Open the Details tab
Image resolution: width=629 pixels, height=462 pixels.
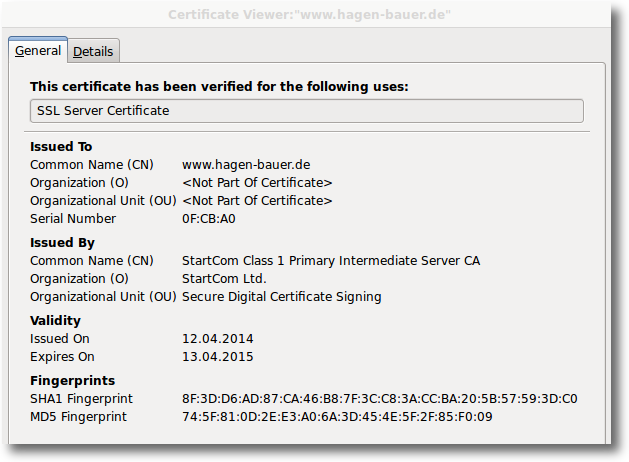point(93,51)
